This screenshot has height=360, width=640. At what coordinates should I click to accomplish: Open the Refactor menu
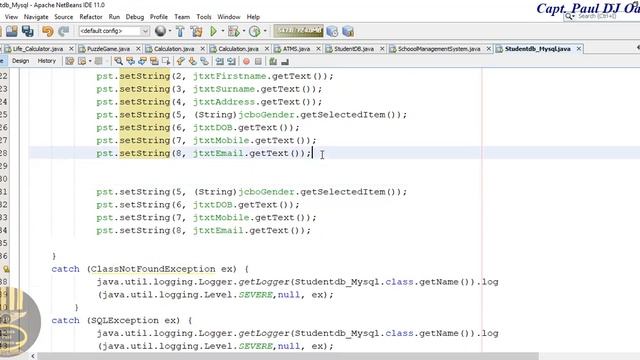pos(91,17)
